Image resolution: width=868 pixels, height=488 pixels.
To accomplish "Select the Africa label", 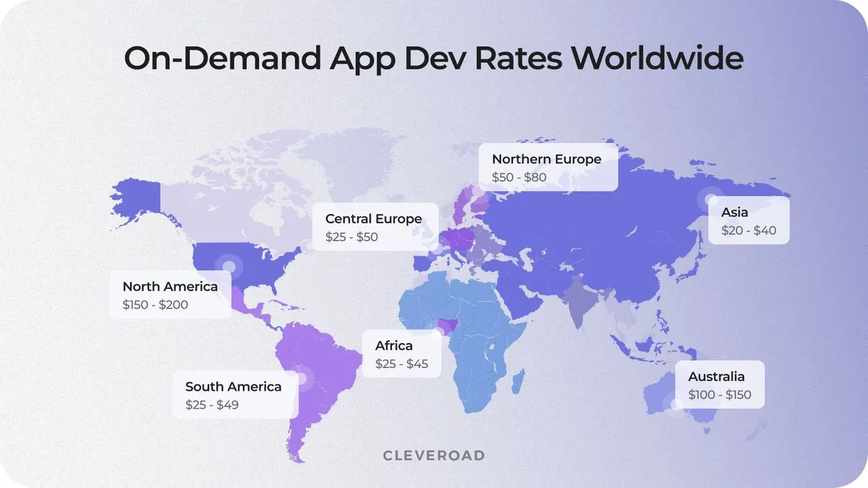I will (x=393, y=346).
